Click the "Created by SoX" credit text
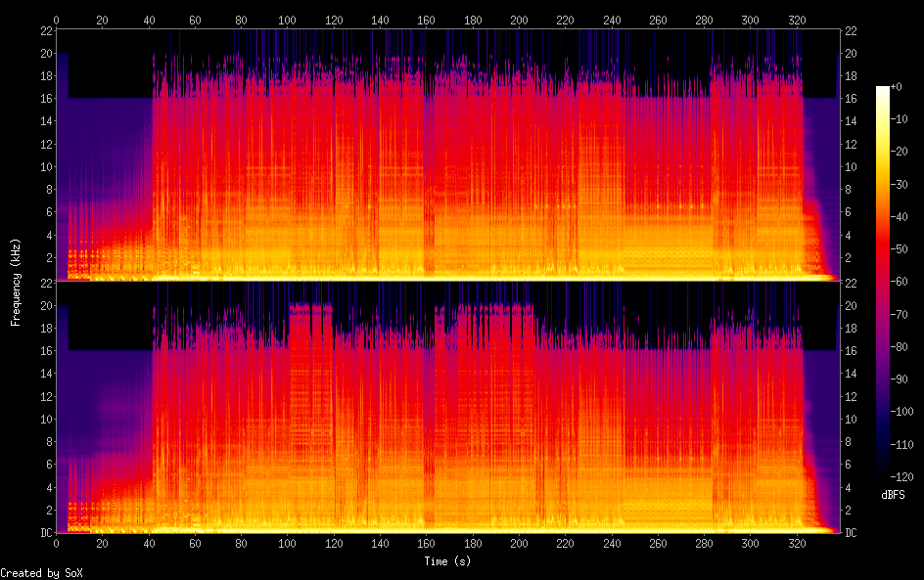The width and height of the screenshot is (924, 580). click(41, 573)
